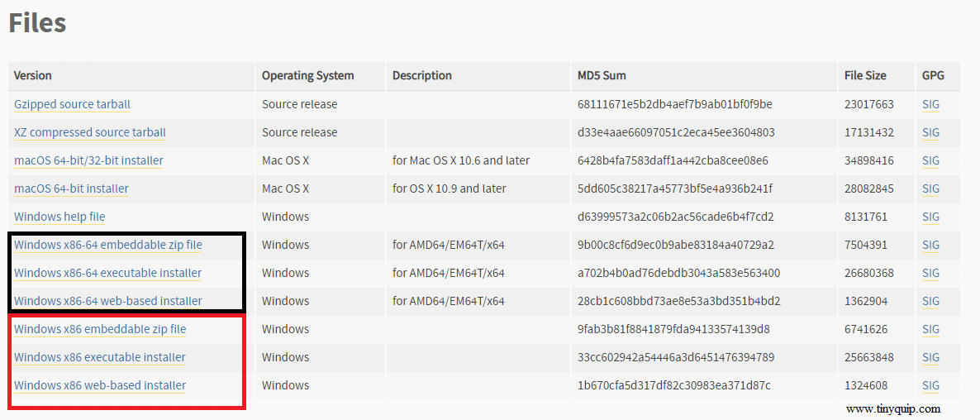Click the File Size column header
This screenshot has height=420, width=980.
coord(865,75)
